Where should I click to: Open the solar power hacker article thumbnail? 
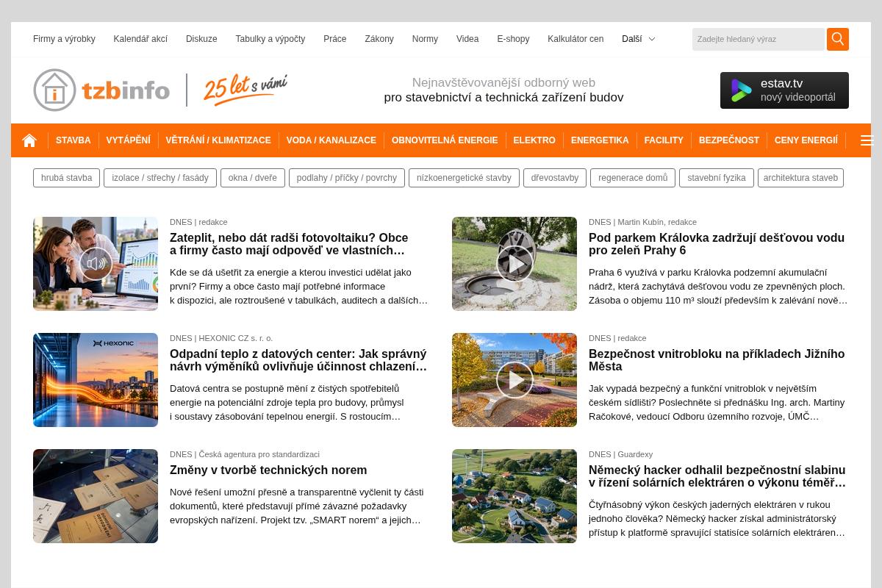pyautogui.click(x=514, y=496)
